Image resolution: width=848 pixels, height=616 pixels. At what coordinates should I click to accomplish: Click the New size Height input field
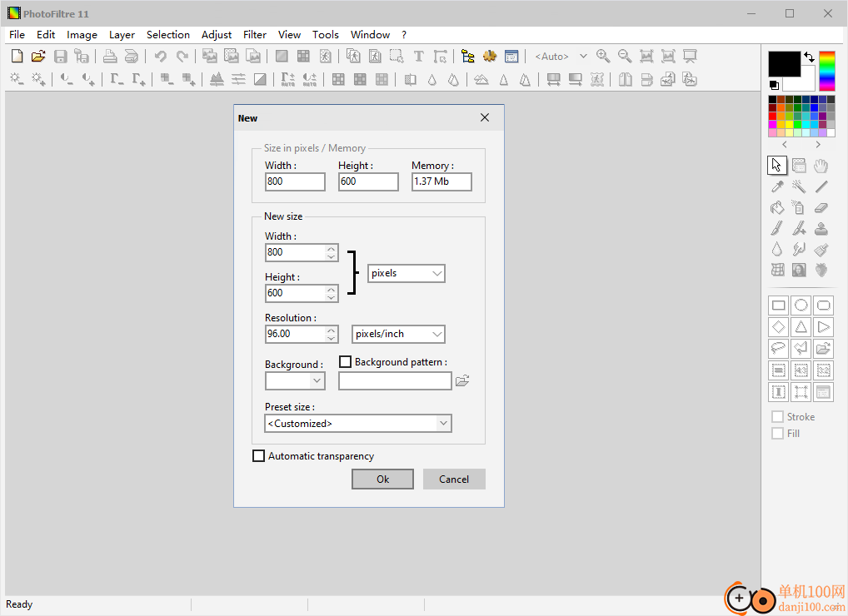[x=296, y=293]
